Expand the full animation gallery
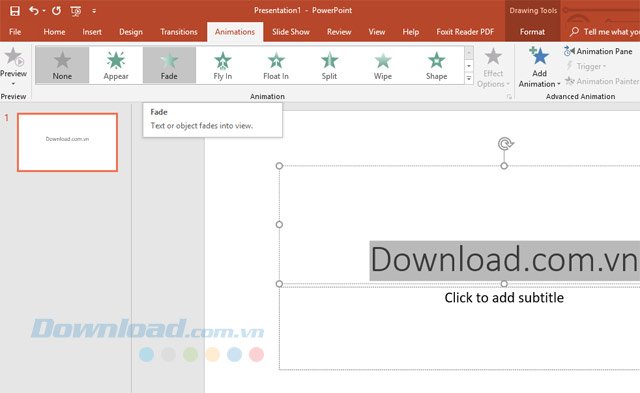The width and height of the screenshot is (640, 393). [x=469, y=78]
